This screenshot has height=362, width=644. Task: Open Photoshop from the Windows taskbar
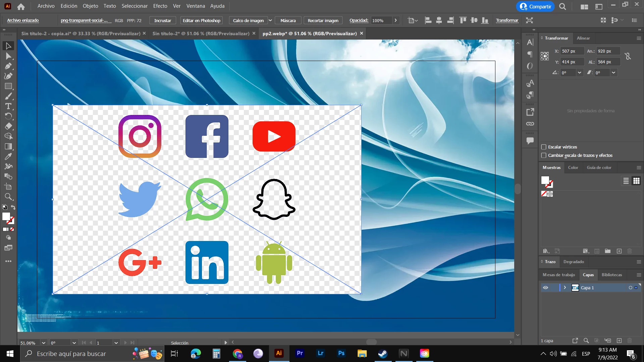click(x=341, y=353)
